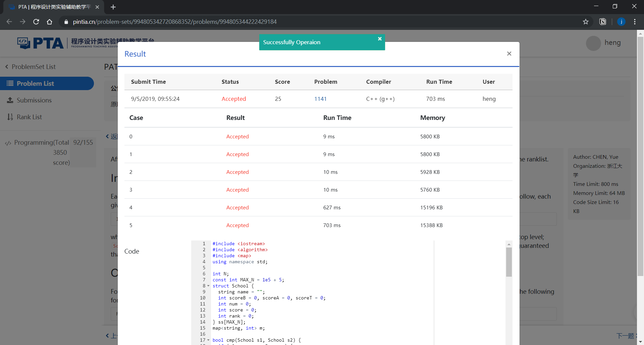This screenshot has width=644, height=345.
Task: Click code line 1 include iostream
Action: (238, 244)
